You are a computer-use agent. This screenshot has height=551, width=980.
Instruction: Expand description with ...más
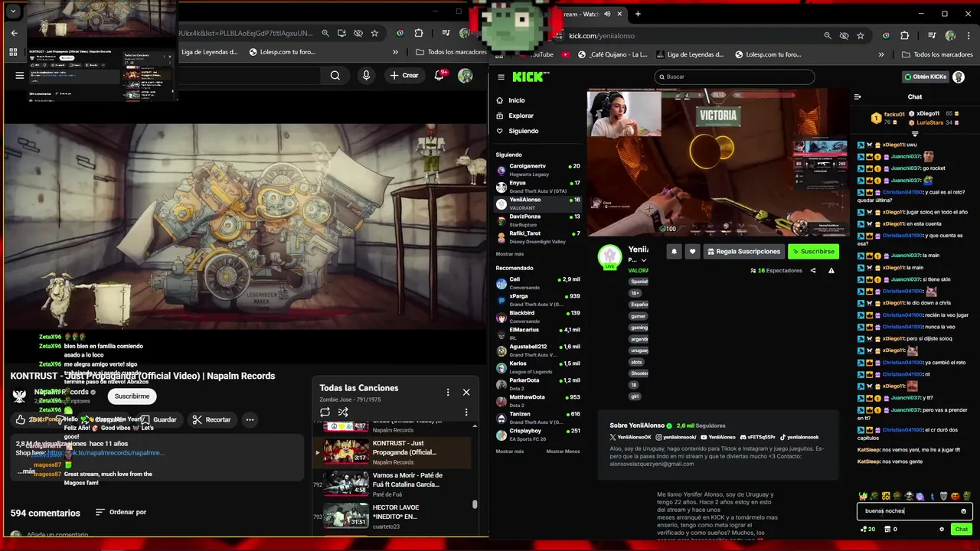[x=26, y=471]
